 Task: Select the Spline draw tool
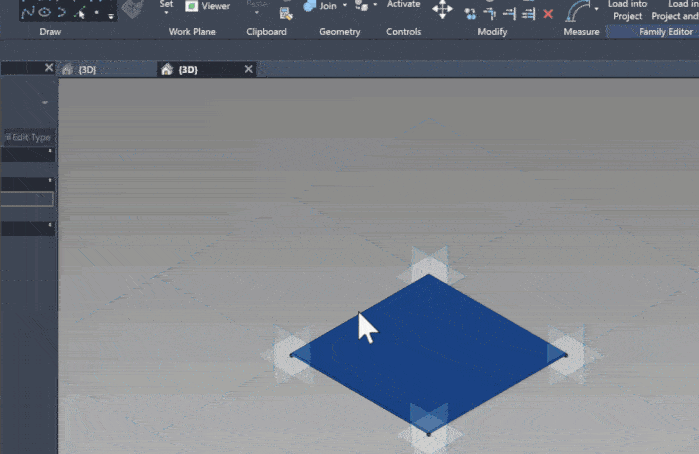tap(28, 12)
